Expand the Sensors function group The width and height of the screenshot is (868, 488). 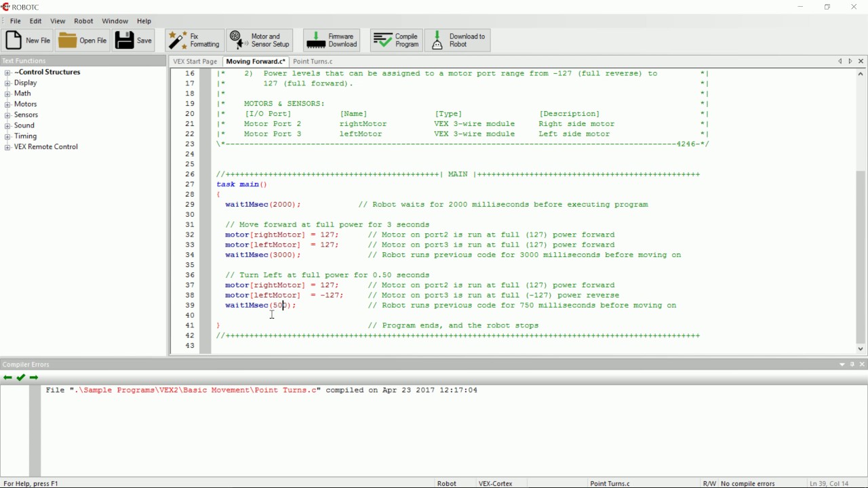[7, 115]
